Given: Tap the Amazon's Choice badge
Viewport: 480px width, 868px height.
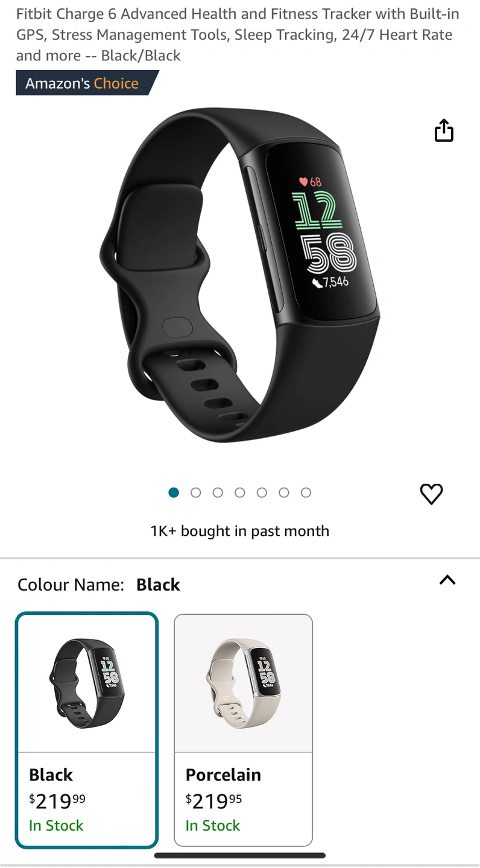Looking at the screenshot, I should coord(87,83).
